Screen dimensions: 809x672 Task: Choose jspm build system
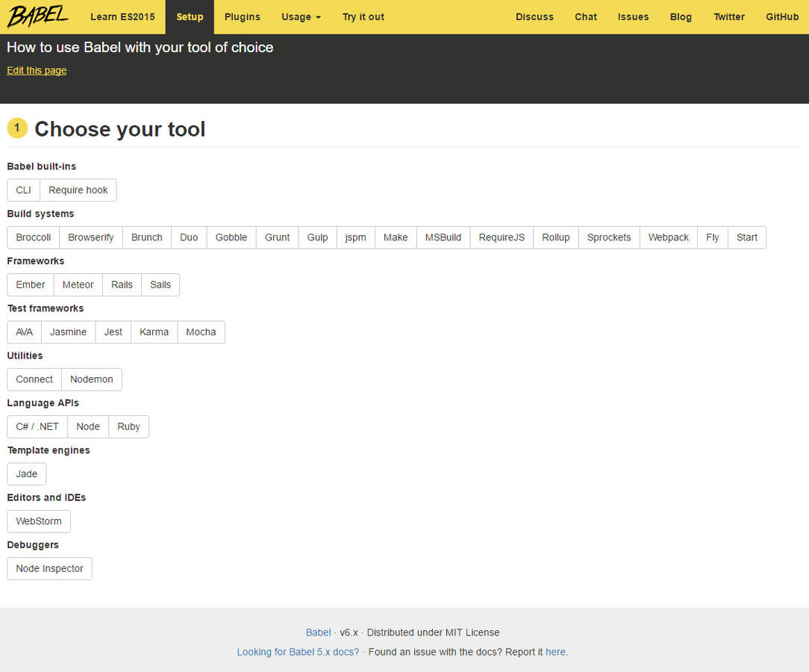[x=355, y=237]
